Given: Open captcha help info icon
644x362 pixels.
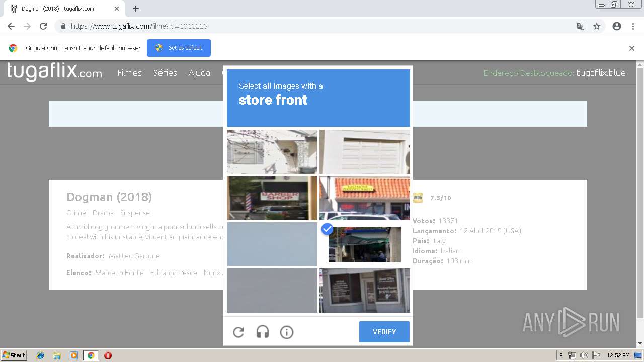Looking at the screenshot, I should click(287, 332).
